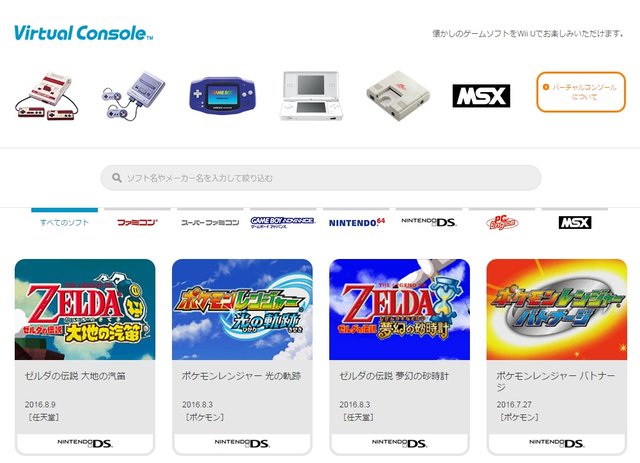Filter by the PC Engine tab
This screenshot has width=640, height=463.
(x=502, y=223)
